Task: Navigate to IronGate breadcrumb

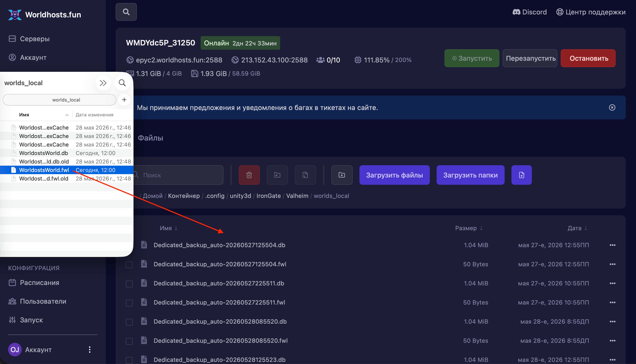Action: coord(268,196)
